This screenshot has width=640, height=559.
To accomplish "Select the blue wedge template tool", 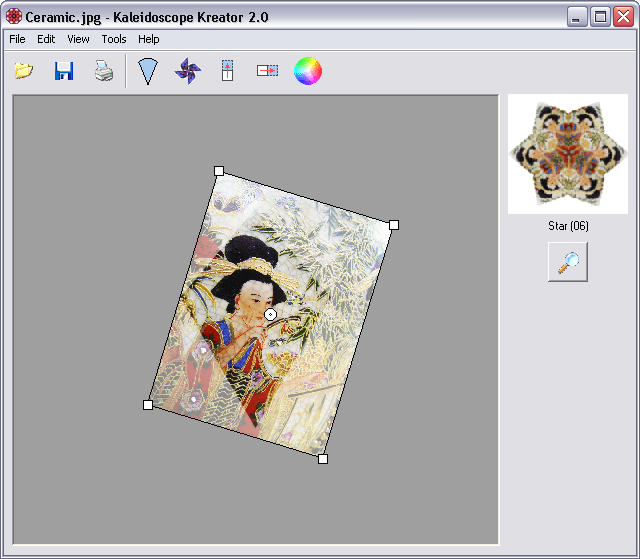I will point(148,71).
